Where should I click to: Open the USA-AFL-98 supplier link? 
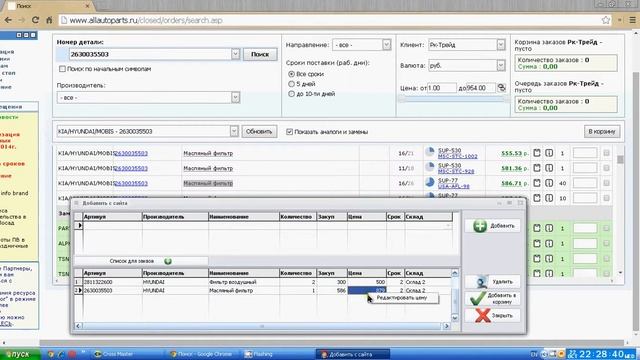[453, 186]
